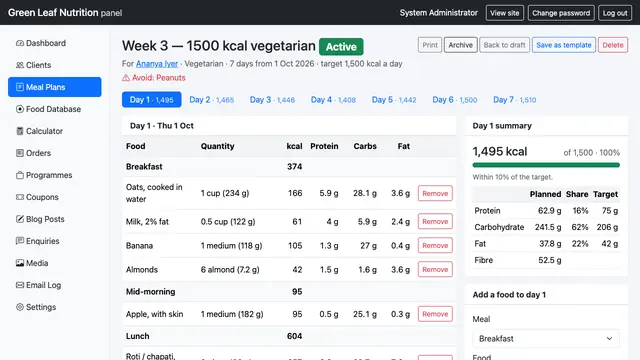Viewport: 640px width, 360px height.
Task: Open Dashboard from the sidebar
Action: tap(55, 43)
